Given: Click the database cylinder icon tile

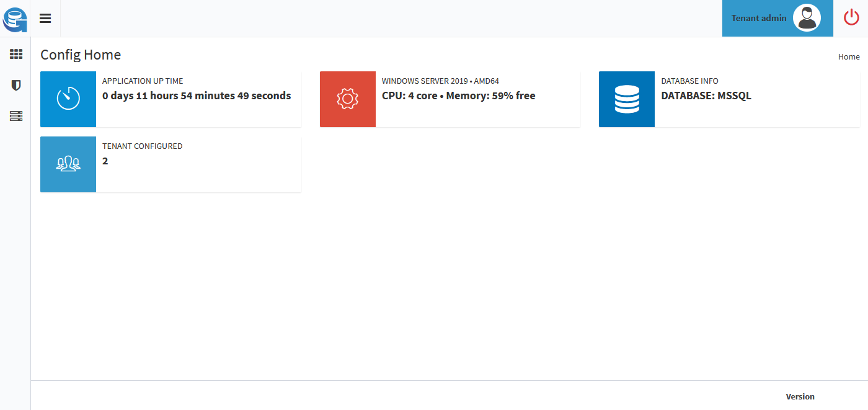Looking at the screenshot, I should click(x=627, y=99).
